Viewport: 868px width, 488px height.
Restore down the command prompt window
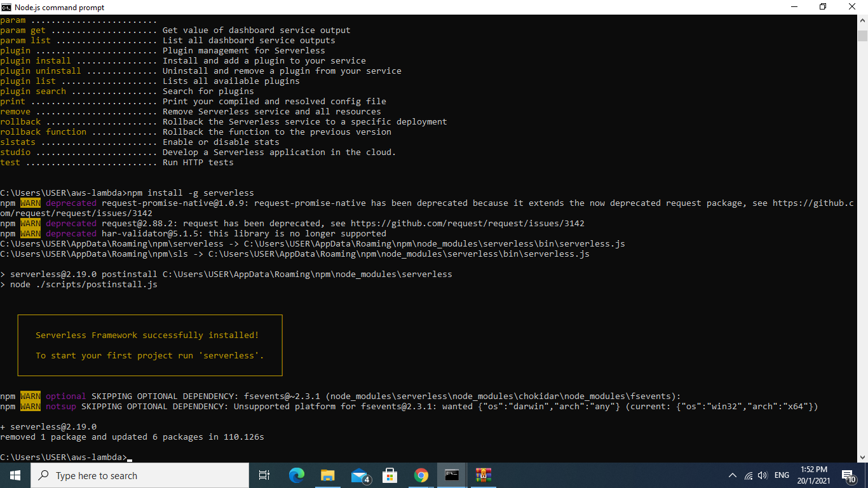823,7
